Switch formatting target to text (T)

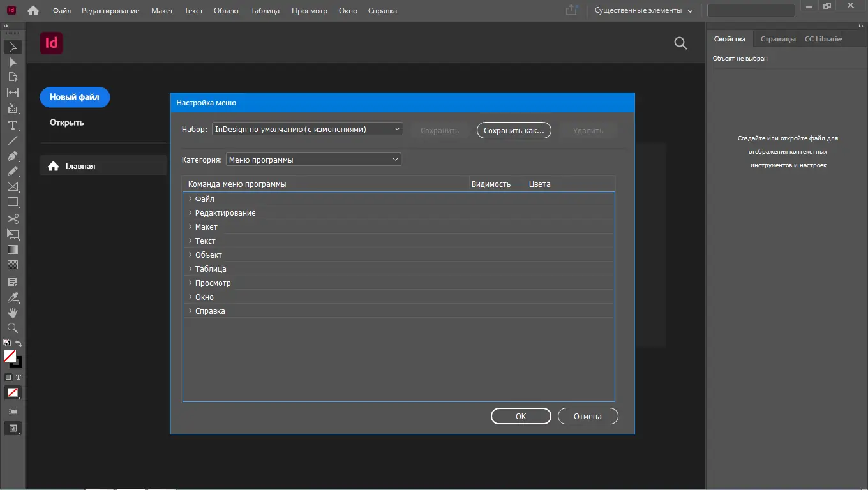click(19, 377)
